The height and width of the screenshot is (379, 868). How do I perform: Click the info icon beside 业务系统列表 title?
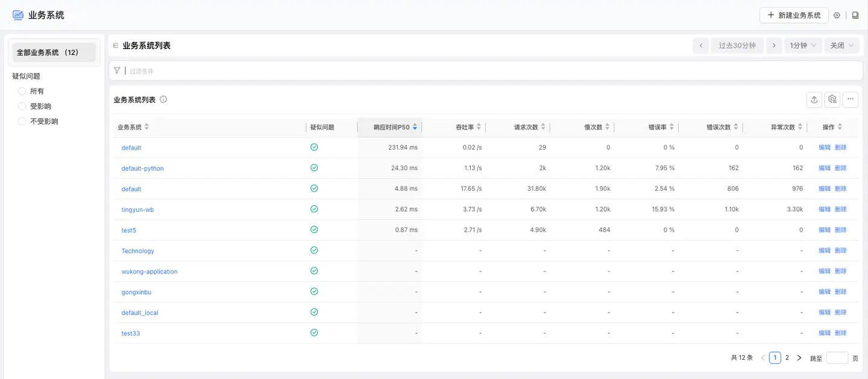click(163, 100)
